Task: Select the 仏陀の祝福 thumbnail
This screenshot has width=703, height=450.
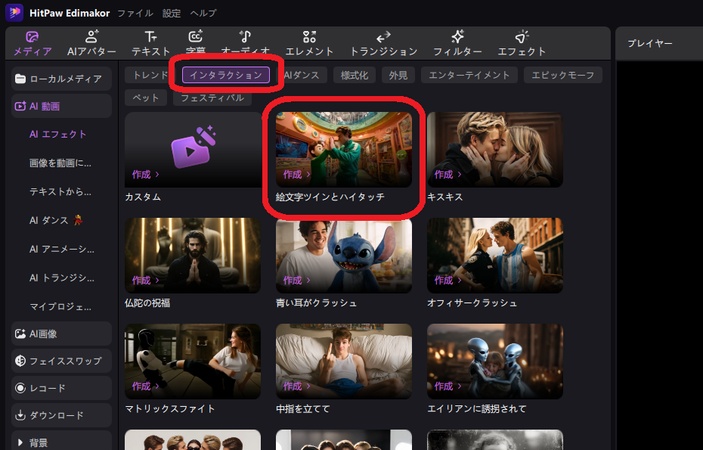Action: [193, 255]
